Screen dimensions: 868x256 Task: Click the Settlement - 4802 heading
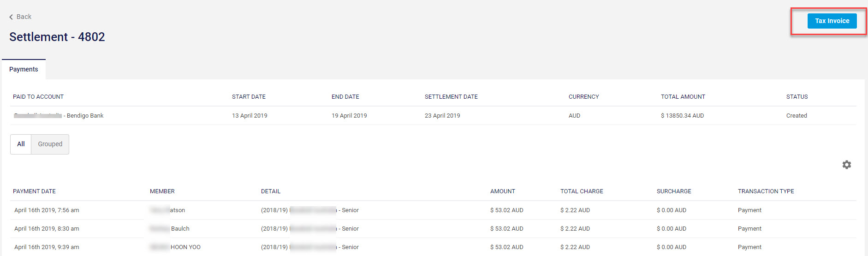(x=57, y=37)
